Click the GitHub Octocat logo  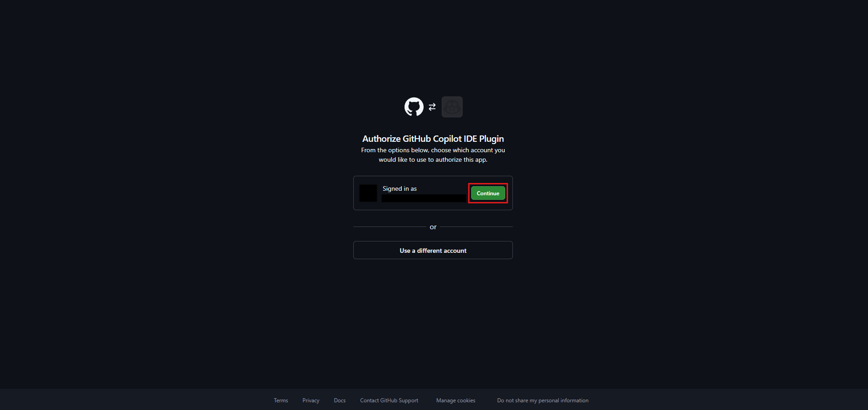(x=414, y=107)
